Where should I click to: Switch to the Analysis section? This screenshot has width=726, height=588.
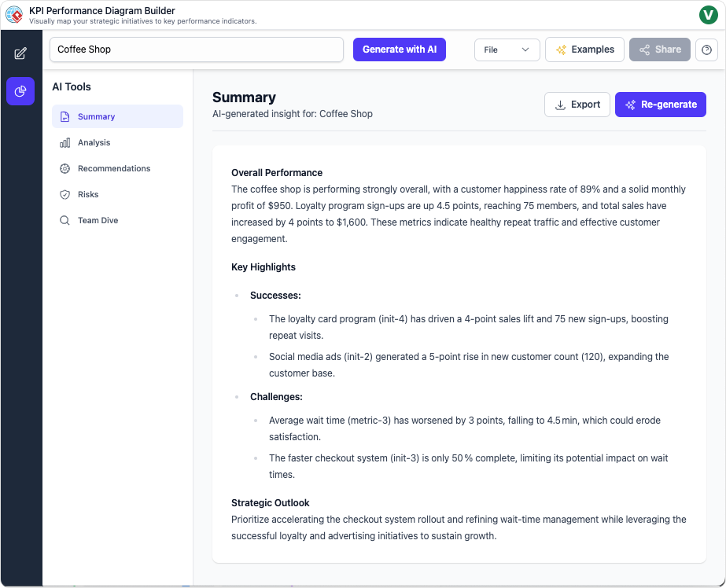point(94,142)
